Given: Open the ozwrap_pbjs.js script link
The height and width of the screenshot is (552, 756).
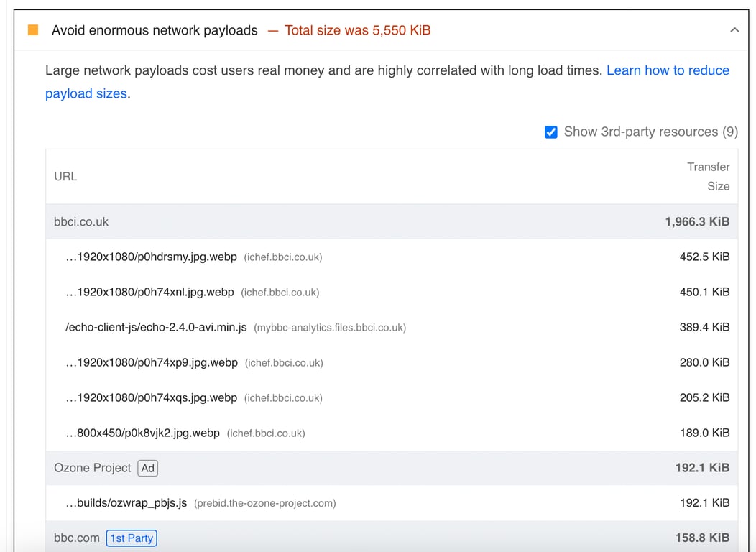Looking at the screenshot, I should point(126,503).
